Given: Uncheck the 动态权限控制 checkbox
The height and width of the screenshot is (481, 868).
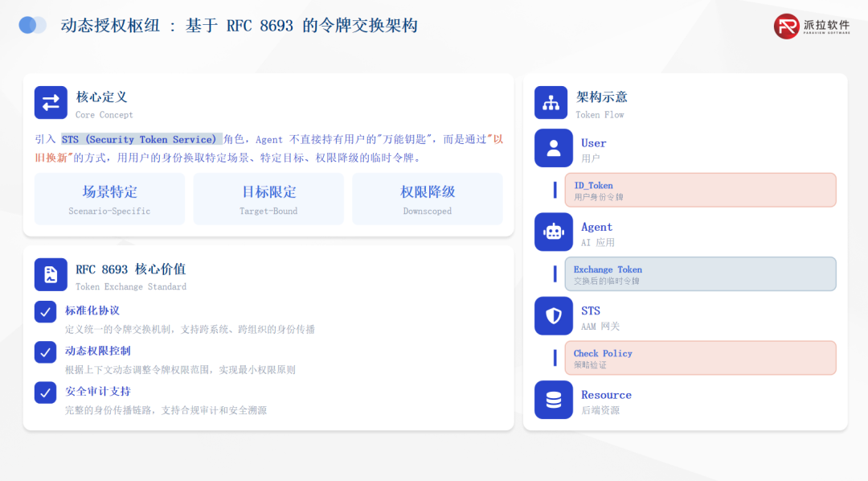Looking at the screenshot, I should (46, 351).
